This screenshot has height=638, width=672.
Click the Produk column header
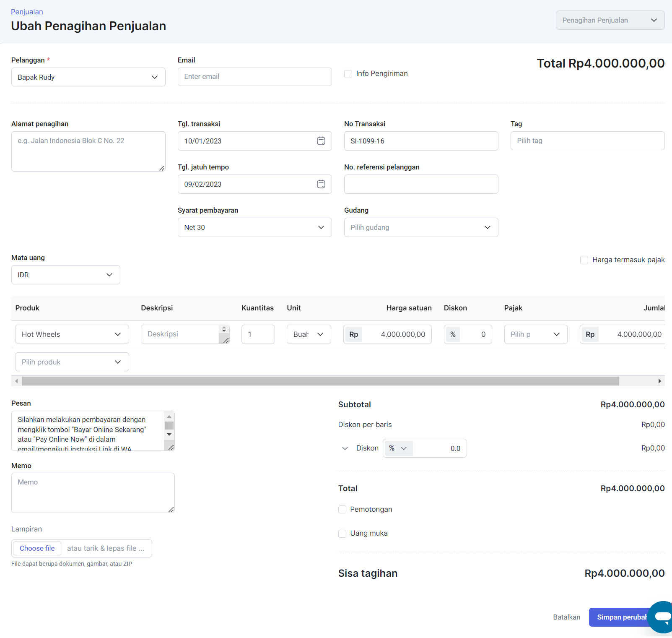pos(27,308)
